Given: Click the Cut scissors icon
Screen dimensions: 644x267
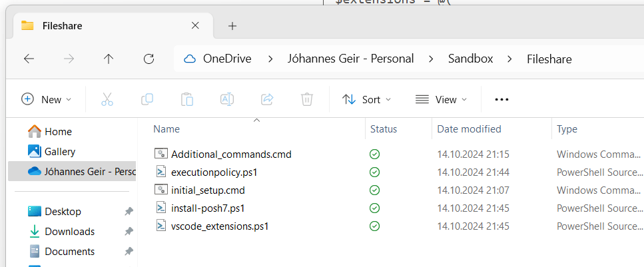Looking at the screenshot, I should coord(107,99).
